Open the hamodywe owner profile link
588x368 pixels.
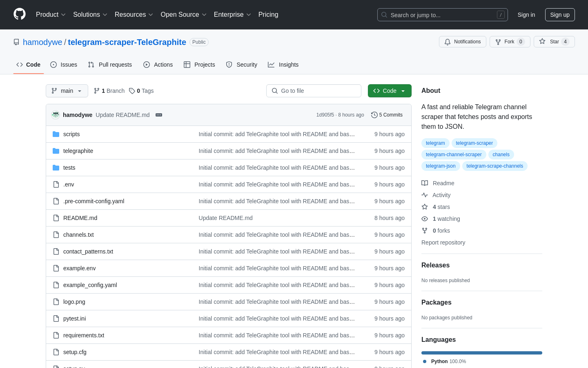coord(42,42)
